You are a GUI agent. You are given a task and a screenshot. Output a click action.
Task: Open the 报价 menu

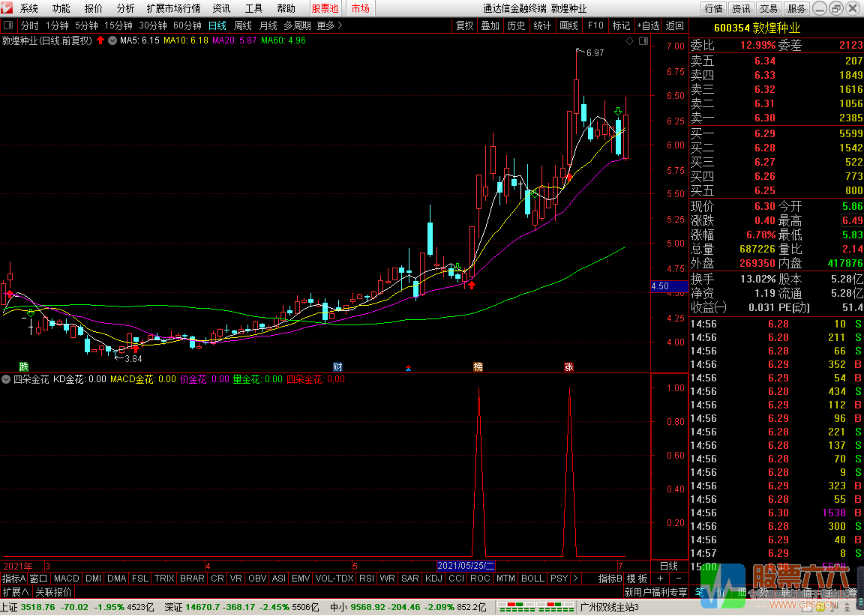(x=93, y=8)
